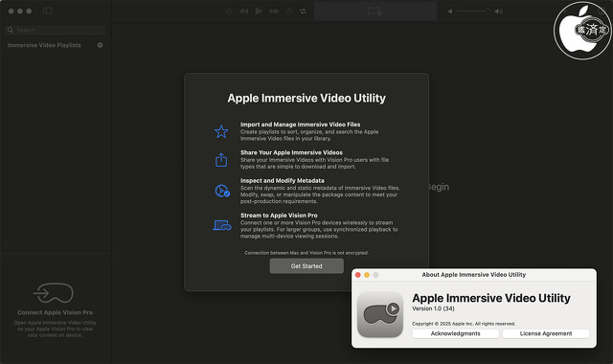Click the star icon for Import and Manage
The height and width of the screenshot is (364, 613).
[x=221, y=132]
